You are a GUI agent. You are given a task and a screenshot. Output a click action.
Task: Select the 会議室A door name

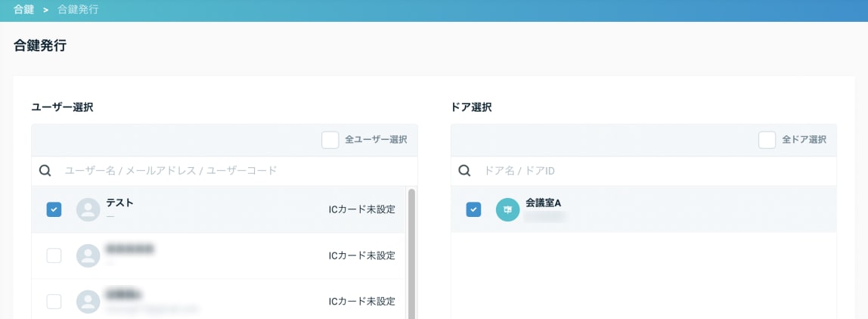(544, 203)
